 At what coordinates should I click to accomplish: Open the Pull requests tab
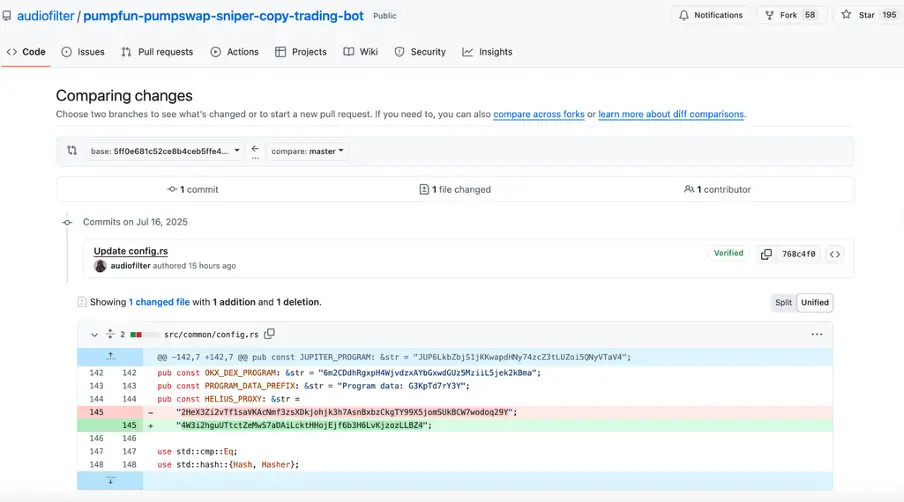pyautogui.click(x=157, y=52)
